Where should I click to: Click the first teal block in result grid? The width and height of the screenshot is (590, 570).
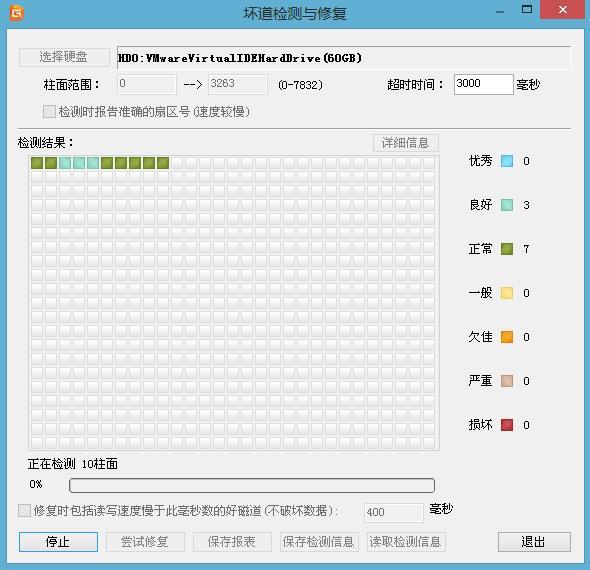coord(65,163)
